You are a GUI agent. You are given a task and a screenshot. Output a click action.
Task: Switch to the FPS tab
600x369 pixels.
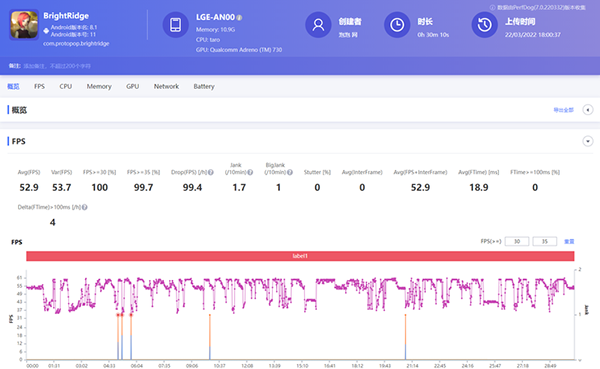point(39,87)
